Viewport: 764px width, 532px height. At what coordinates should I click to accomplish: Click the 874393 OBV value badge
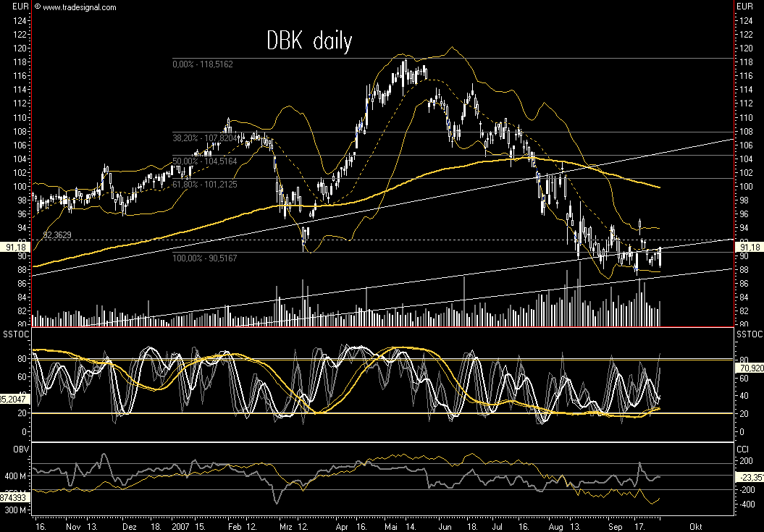point(12,498)
